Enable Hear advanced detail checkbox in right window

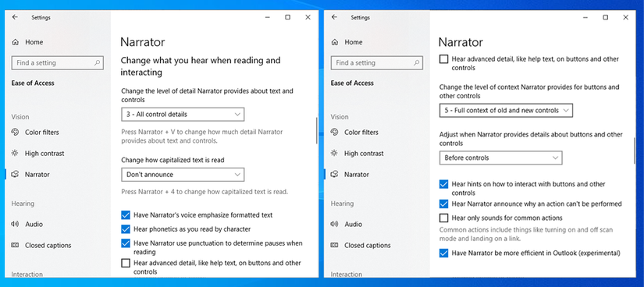coord(443,59)
